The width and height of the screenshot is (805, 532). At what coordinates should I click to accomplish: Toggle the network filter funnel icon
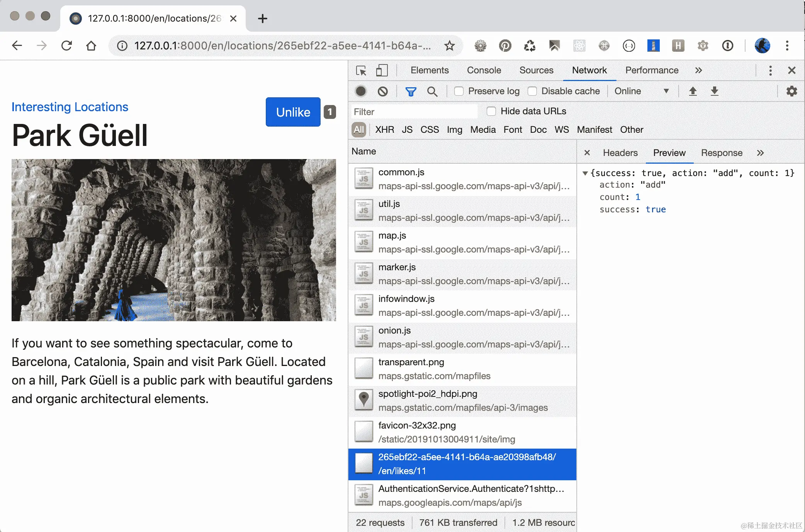[411, 91]
